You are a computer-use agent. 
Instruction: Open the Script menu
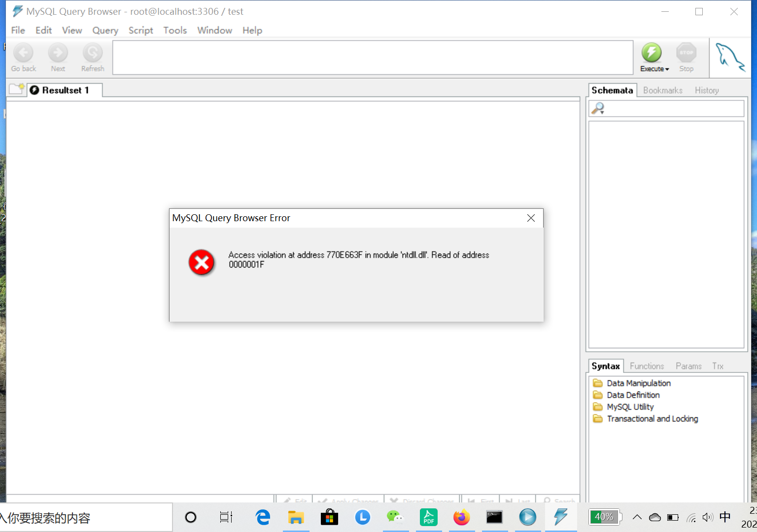[141, 30]
